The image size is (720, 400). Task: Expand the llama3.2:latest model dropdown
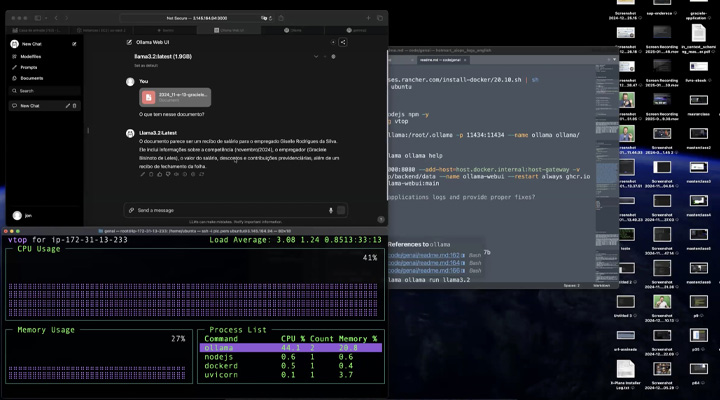(x=316, y=57)
